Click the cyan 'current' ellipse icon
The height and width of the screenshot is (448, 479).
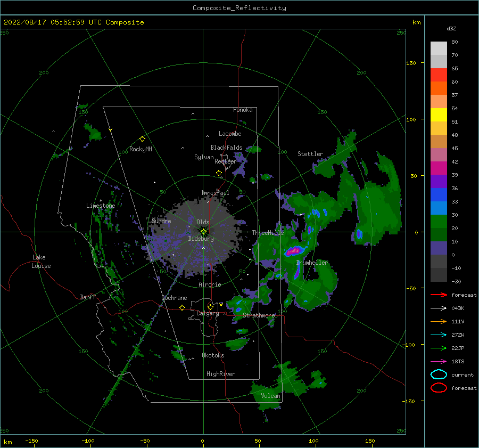(439, 374)
